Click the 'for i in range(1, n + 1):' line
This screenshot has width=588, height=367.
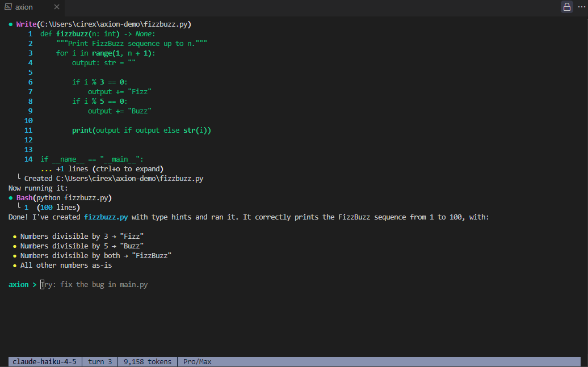[x=106, y=53]
